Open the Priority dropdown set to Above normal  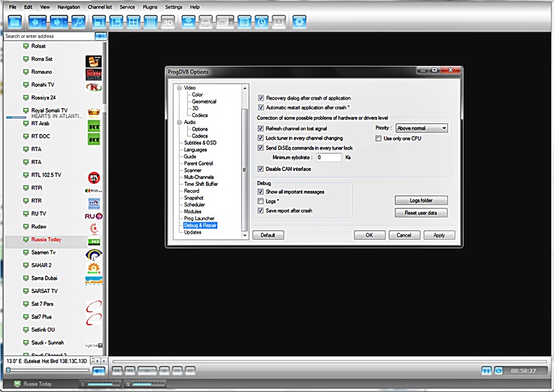coord(421,128)
